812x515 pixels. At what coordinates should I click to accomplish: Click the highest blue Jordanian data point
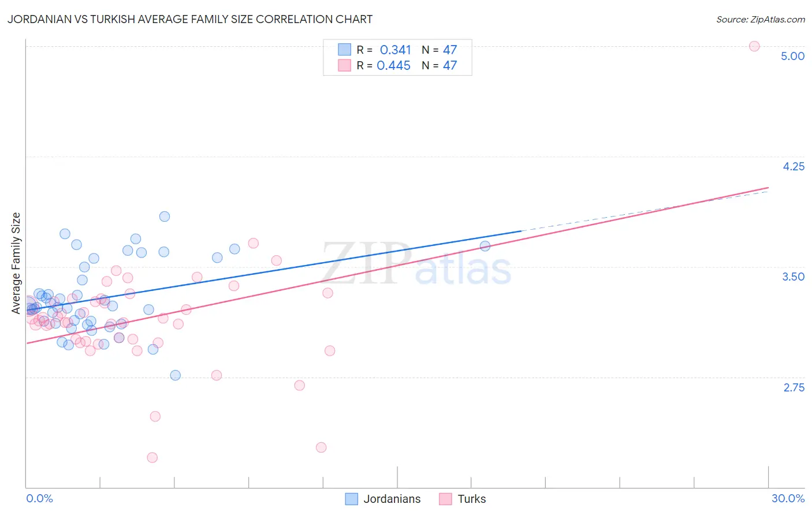tap(165, 217)
